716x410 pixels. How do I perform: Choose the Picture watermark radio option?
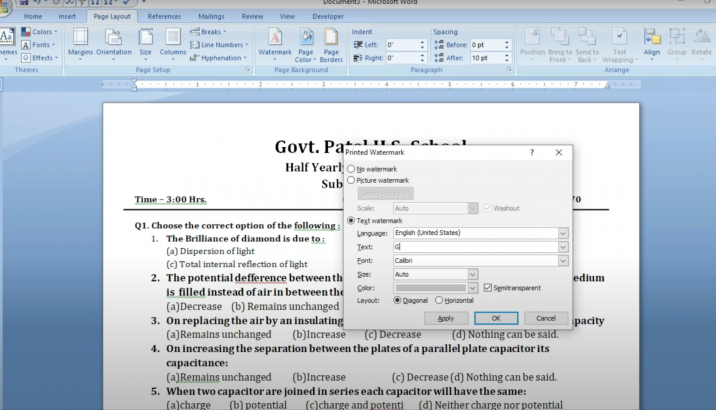351,180
